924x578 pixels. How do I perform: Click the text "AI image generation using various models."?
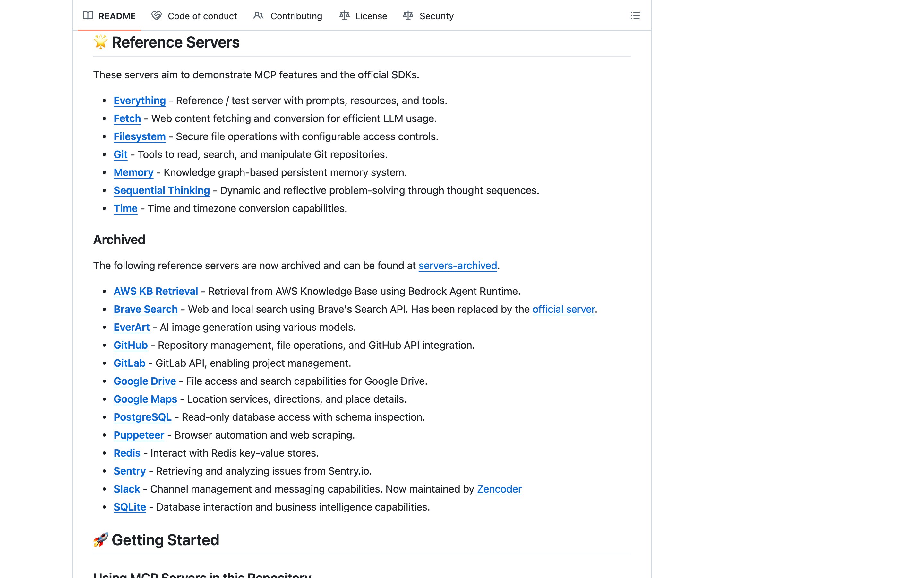tap(258, 327)
